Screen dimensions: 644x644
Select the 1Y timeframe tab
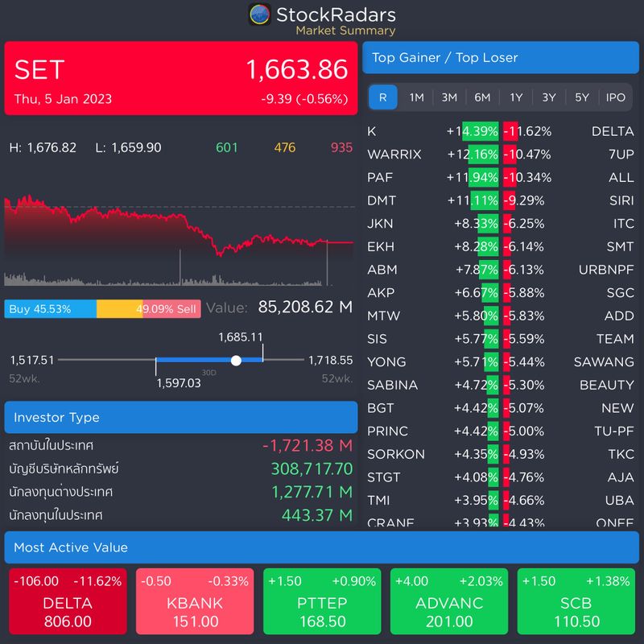pos(515,97)
